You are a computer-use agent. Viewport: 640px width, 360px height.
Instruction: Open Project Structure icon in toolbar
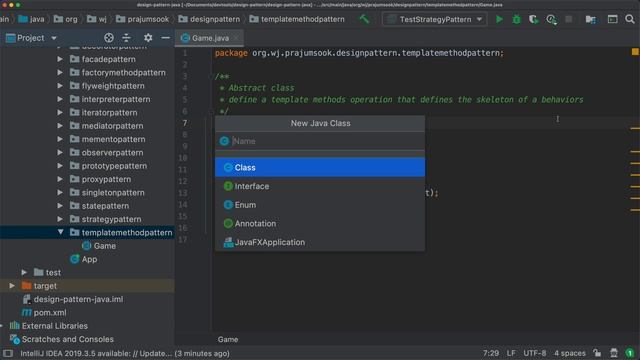pyautogui.click(x=591, y=19)
